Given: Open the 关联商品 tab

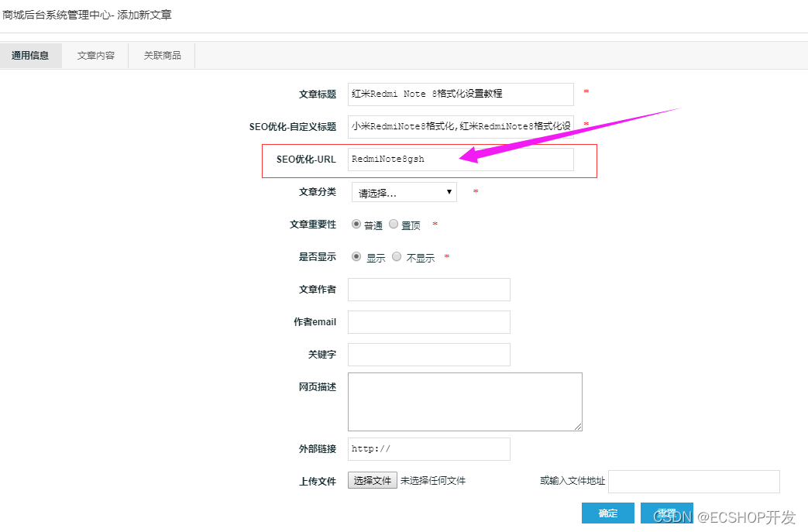Looking at the screenshot, I should click(163, 56).
